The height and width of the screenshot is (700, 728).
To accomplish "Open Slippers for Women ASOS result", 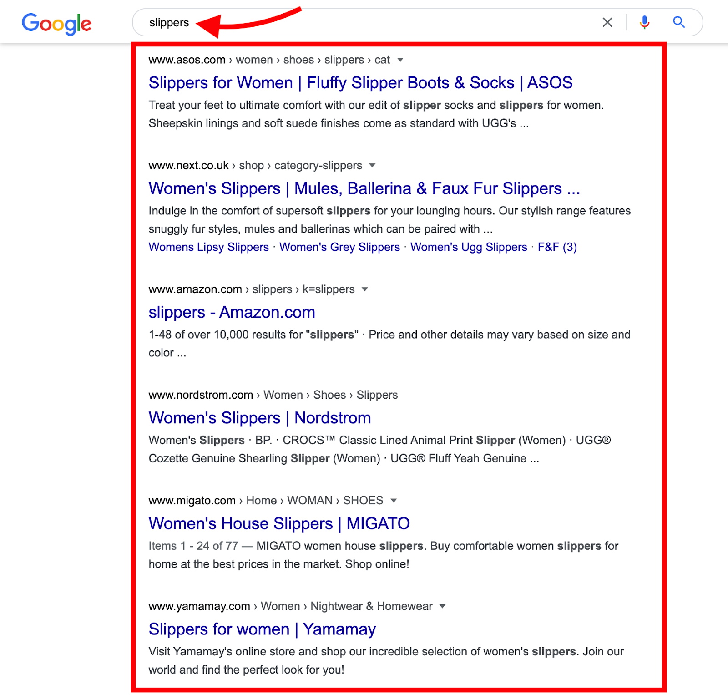I will coord(360,83).
